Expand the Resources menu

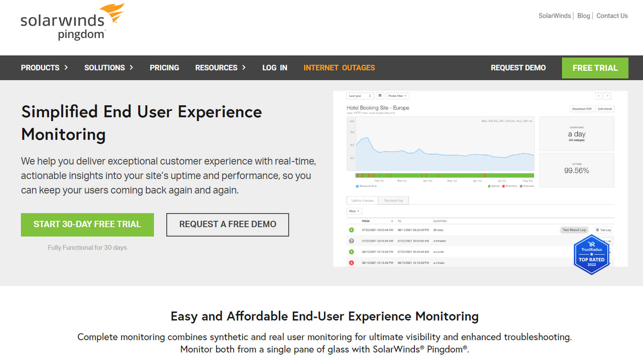click(221, 68)
